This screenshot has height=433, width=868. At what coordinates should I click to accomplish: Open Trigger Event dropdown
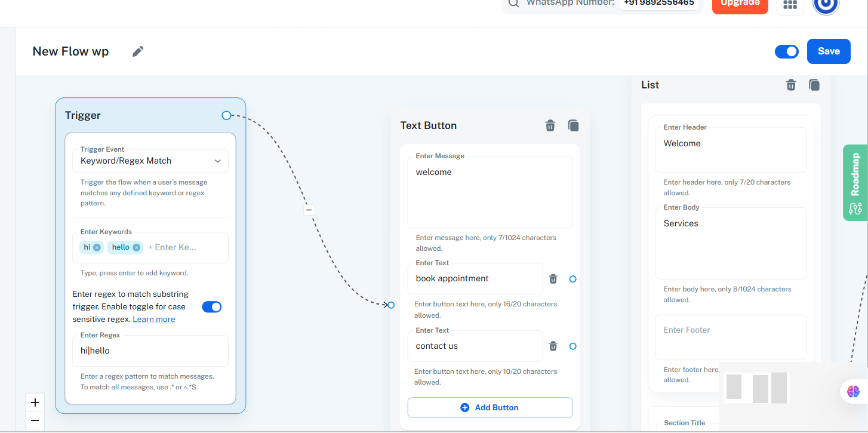(150, 161)
